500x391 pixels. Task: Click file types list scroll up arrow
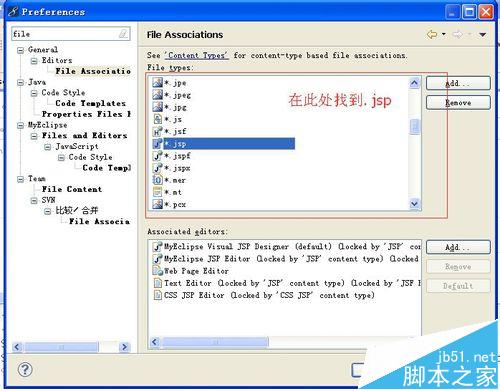click(414, 83)
